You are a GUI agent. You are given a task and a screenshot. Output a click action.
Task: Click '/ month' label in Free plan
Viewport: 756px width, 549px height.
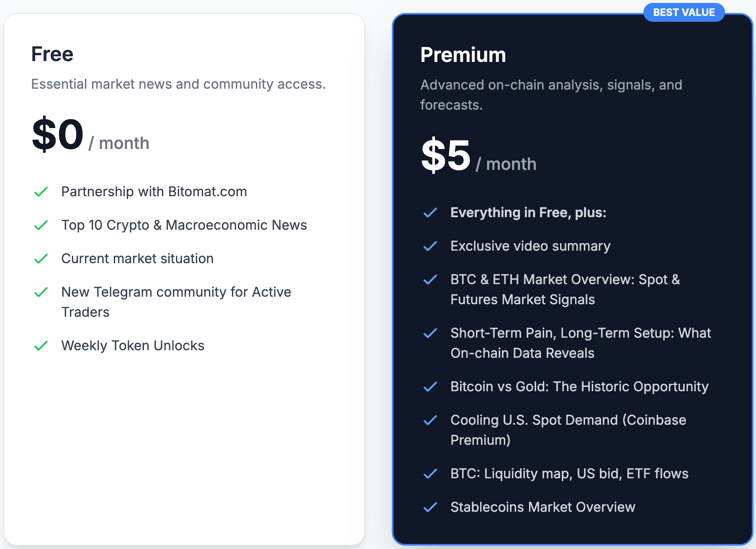(119, 143)
